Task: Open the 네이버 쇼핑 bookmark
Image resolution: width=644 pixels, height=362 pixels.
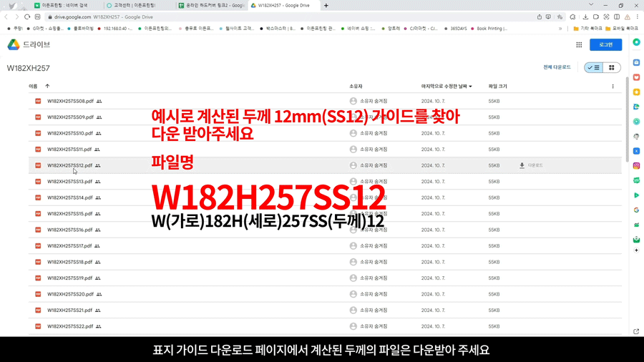Action: pos(358,29)
